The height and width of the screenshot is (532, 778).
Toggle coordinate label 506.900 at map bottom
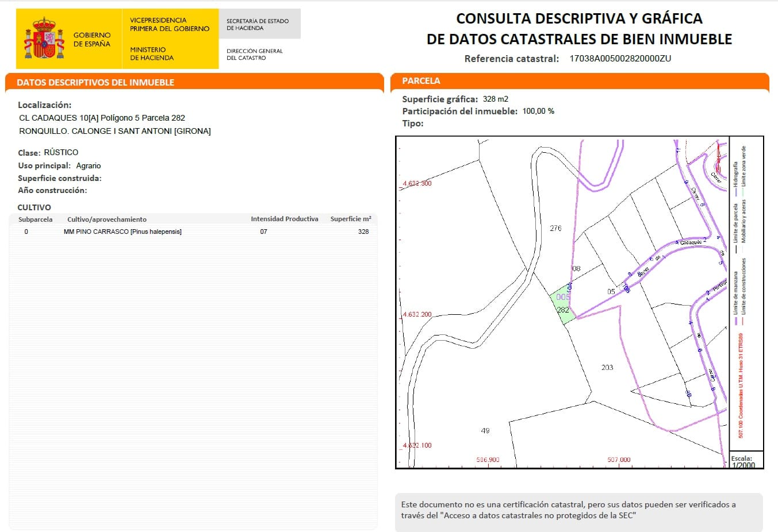[488, 458]
